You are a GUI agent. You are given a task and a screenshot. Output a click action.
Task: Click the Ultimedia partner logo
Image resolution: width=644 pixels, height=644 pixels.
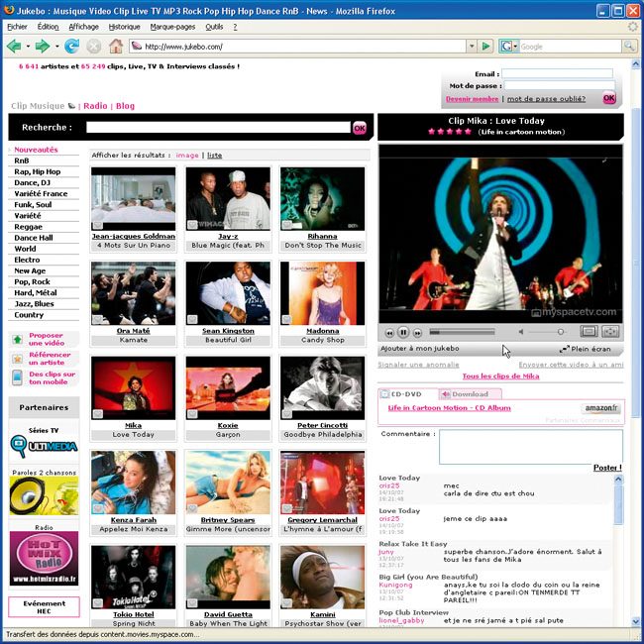coord(44,447)
